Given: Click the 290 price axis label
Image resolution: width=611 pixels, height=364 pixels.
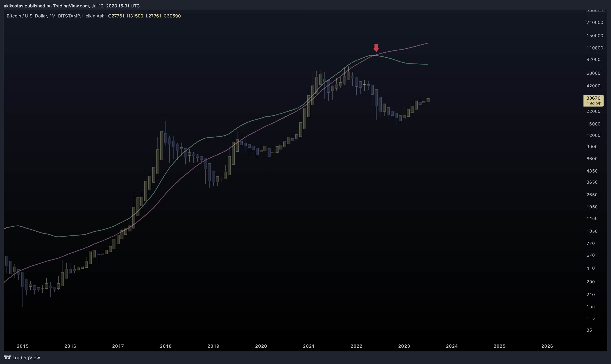Looking at the screenshot, I should pyautogui.click(x=591, y=282).
